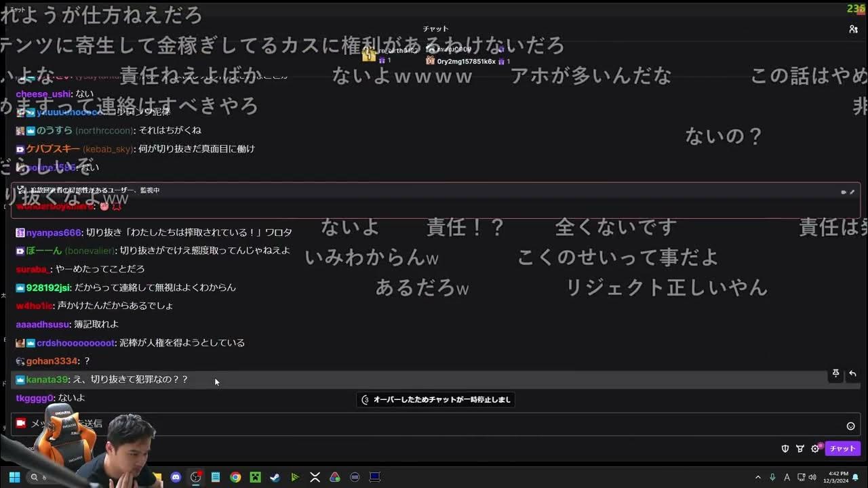Viewport: 868px width, 488px height.
Task: Open the red-badged circular app in taskbar
Action: point(195,477)
